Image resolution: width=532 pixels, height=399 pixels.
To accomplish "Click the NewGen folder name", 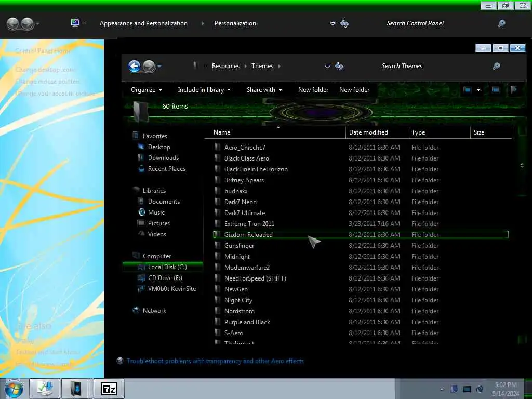I will pos(236,289).
